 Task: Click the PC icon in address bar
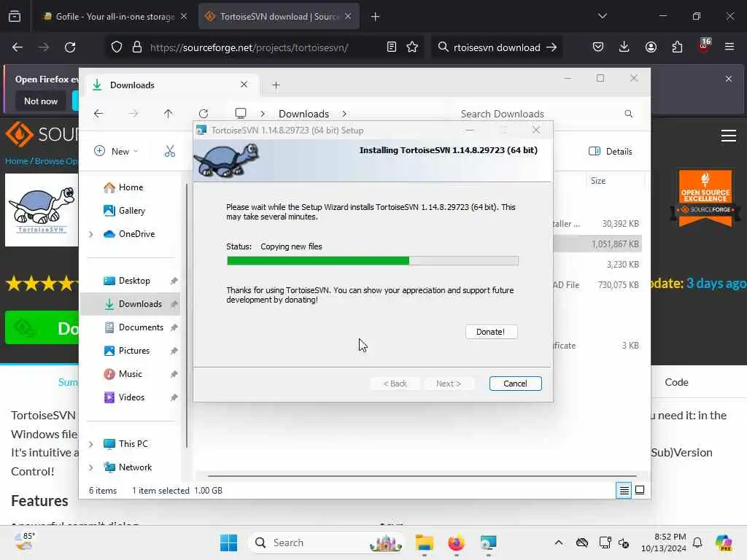241,113
